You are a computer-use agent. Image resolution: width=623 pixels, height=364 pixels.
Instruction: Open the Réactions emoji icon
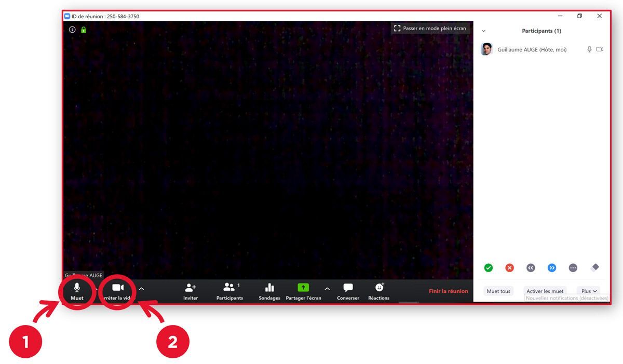(x=379, y=288)
